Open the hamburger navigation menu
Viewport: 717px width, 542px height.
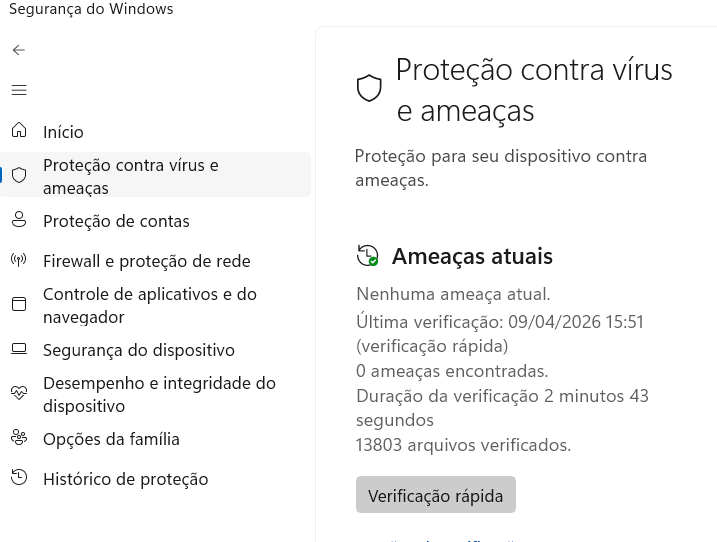(x=19, y=90)
